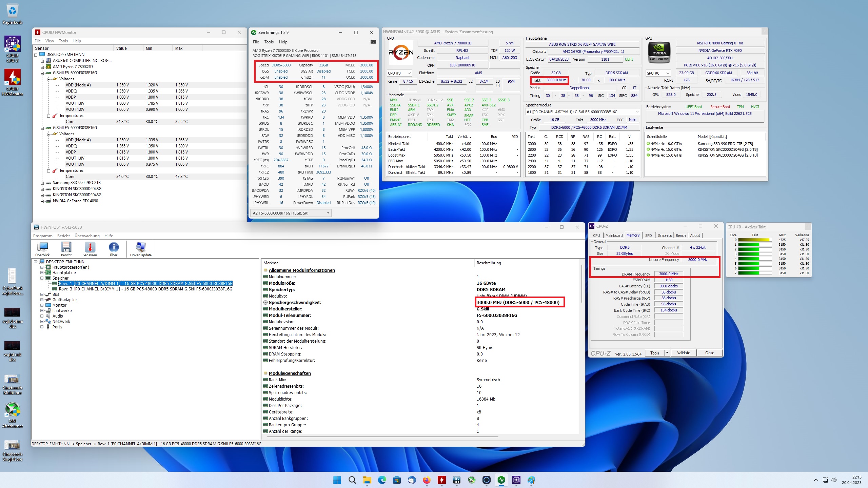This screenshot has width=868, height=488.
Task: Collapse the Speicher tree node in HWiNFO
Action: coord(42,278)
